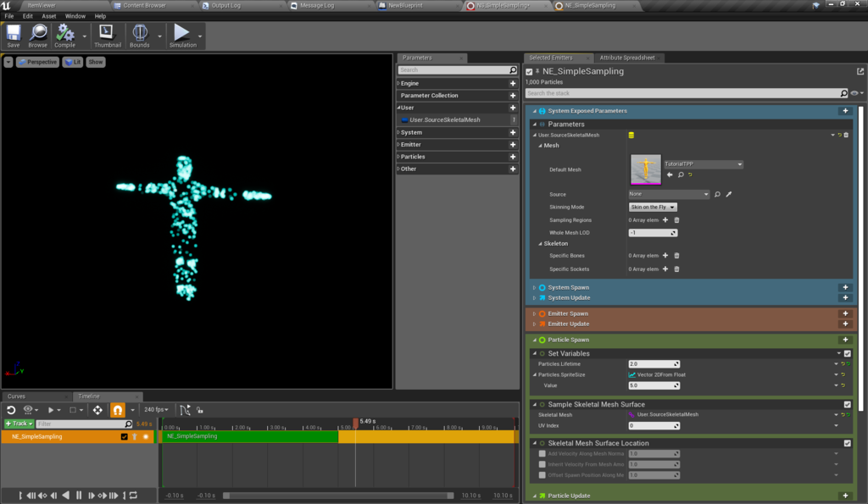Image resolution: width=868 pixels, height=504 pixels.
Task: Add a new Particles parameter
Action: [513, 157]
